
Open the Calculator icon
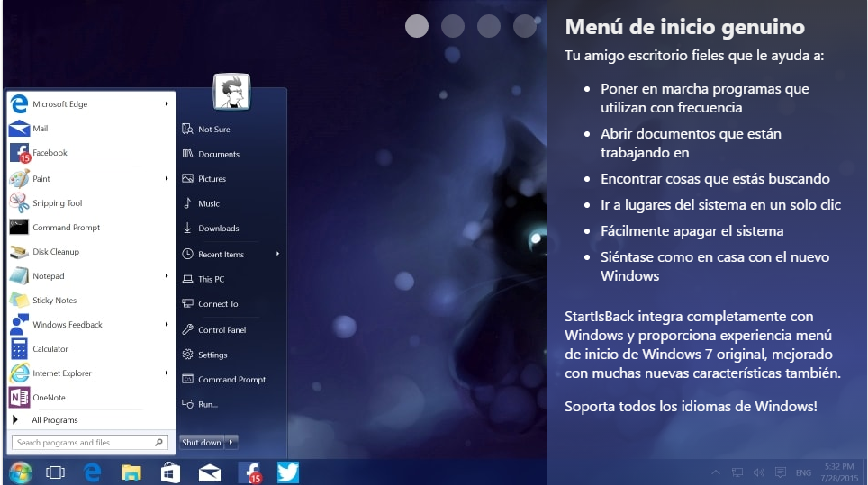pos(19,349)
